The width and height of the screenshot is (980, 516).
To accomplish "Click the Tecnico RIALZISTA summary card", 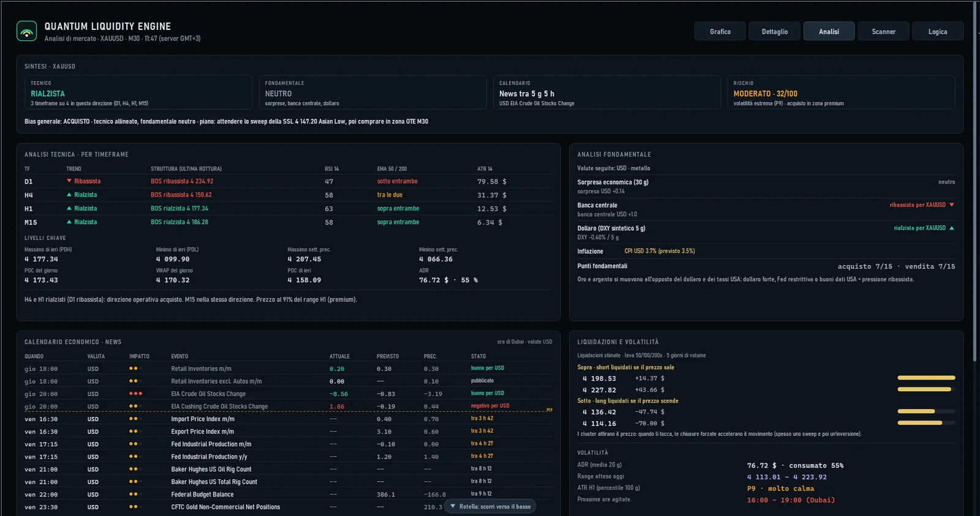I will pyautogui.click(x=138, y=92).
